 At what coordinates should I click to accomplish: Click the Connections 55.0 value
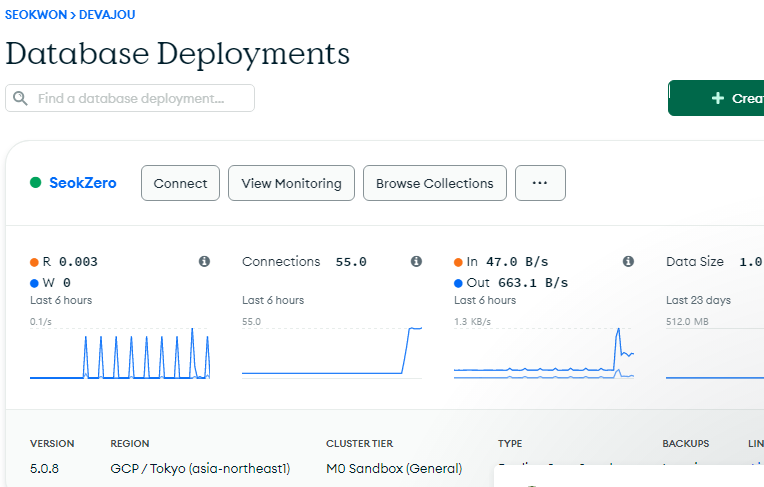[x=351, y=262]
